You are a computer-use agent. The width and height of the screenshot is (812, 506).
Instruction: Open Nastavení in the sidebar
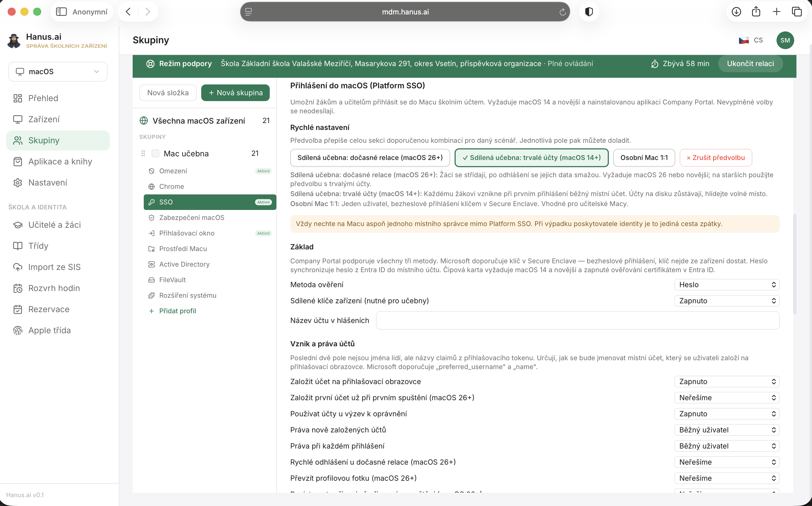[58, 182]
